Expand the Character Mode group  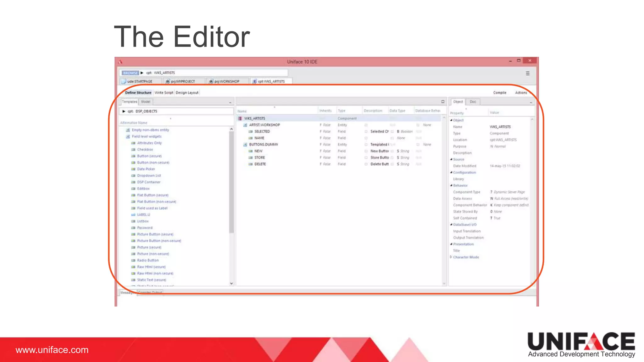point(451,257)
